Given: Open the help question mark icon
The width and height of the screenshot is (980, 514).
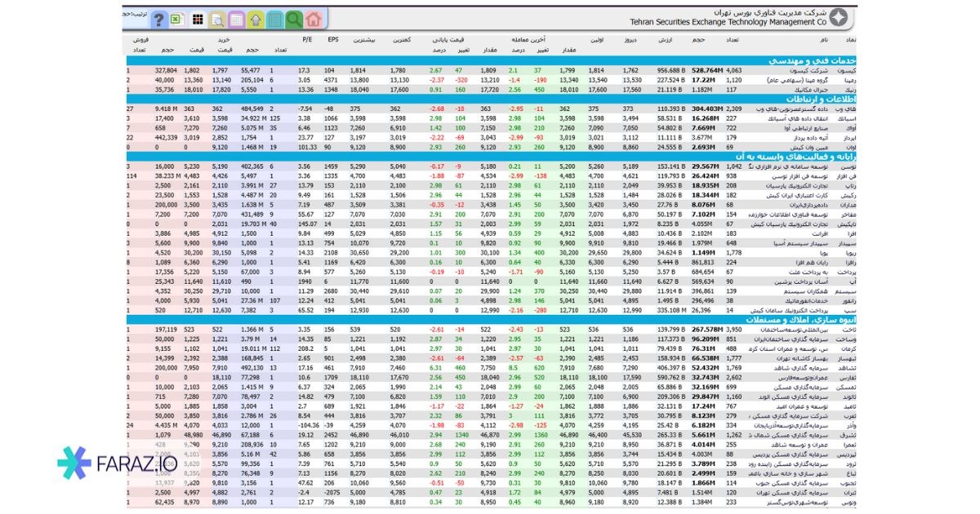Looking at the screenshot, I should click(159, 20).
